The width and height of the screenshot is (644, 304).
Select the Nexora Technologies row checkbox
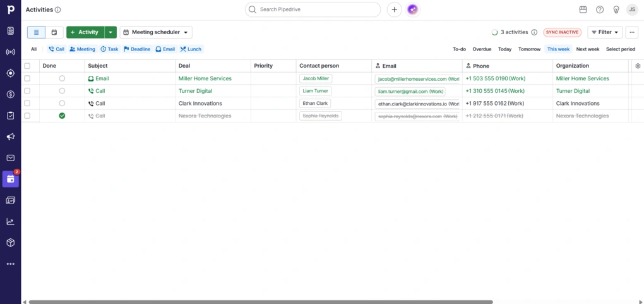tap(27, 116)
